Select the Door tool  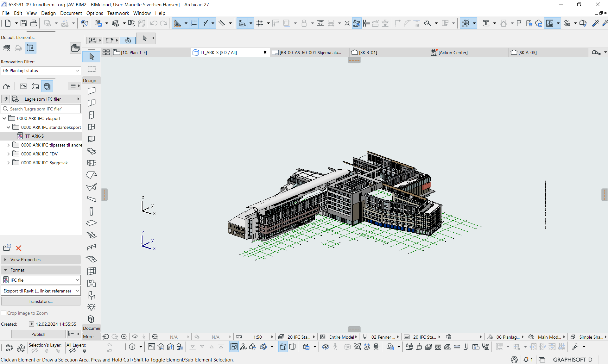click(x=92, y=115)
